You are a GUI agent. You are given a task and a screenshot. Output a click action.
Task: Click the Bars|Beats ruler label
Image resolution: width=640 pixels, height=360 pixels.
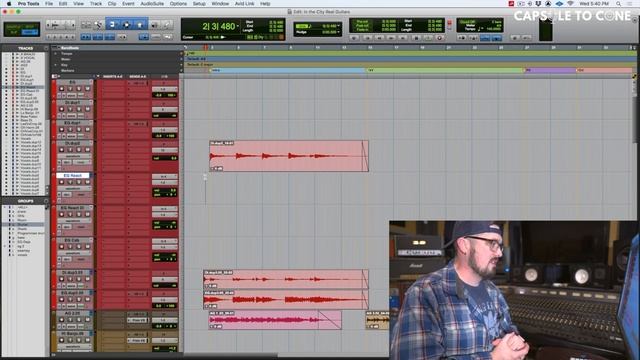(x=70, y=48)
